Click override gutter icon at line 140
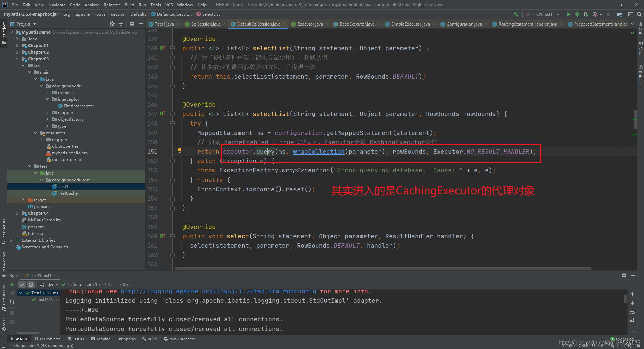The height and width of the screenshot is (349, 644). point(162,48)
